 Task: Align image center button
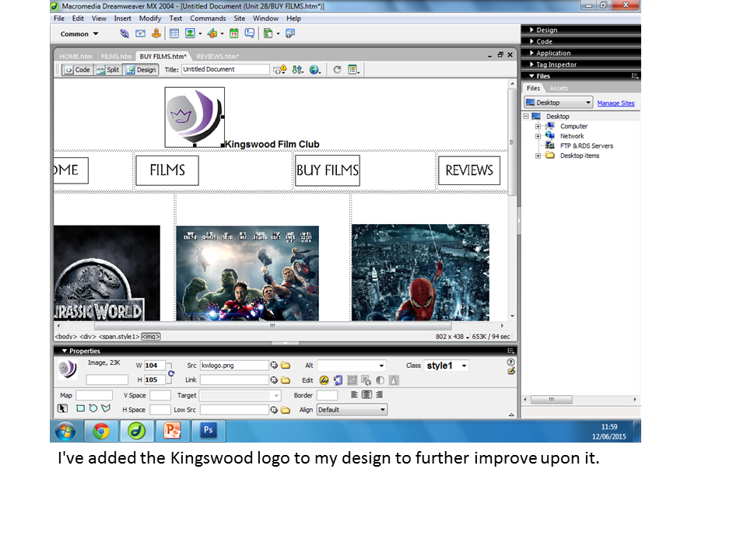[x=366, y=395]
